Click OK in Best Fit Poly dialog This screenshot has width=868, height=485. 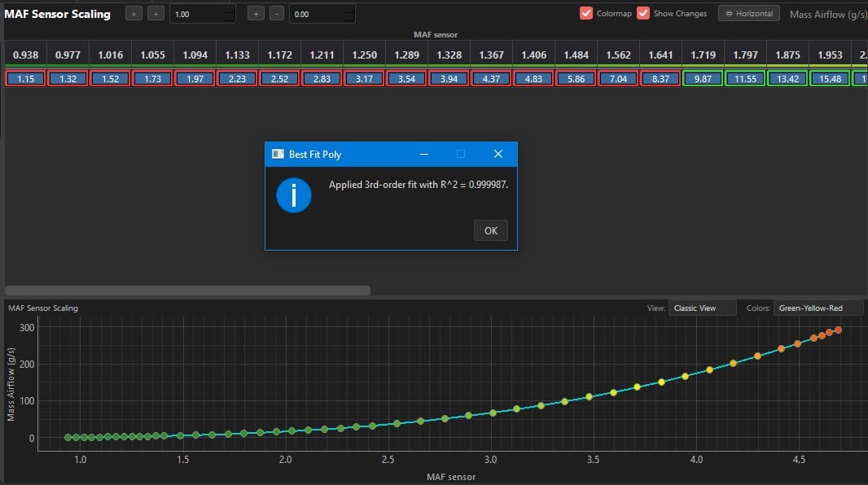click(x=490, y=230)
